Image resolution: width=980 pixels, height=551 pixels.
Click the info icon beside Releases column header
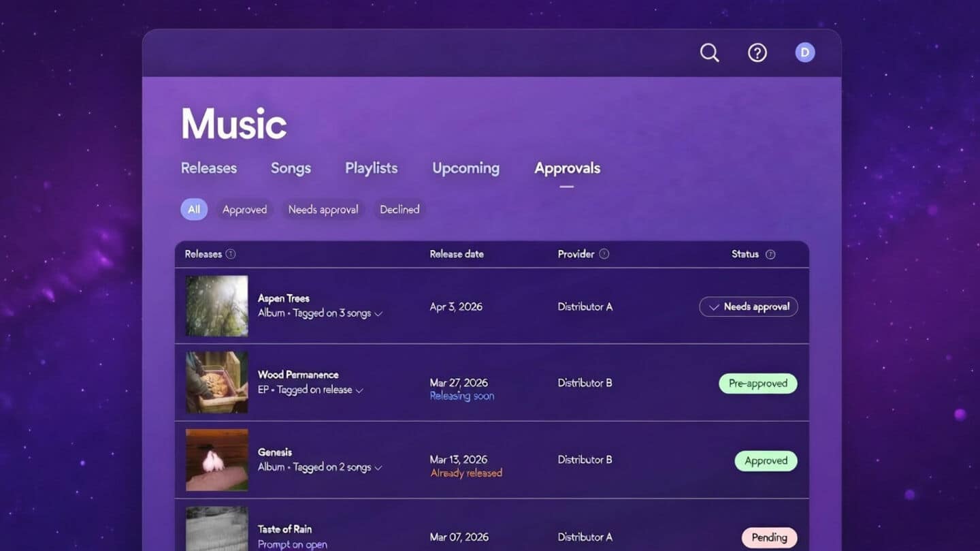[x=231, y=253]
